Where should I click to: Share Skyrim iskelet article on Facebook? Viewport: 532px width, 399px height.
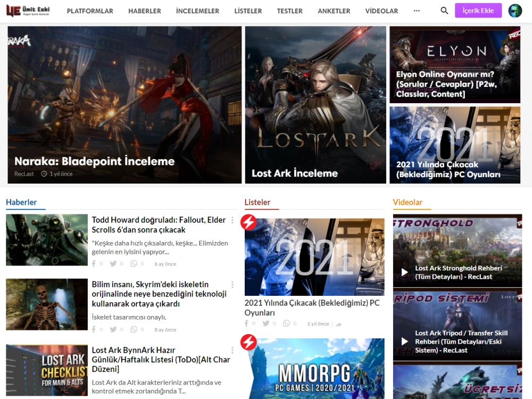coord(94,329)
